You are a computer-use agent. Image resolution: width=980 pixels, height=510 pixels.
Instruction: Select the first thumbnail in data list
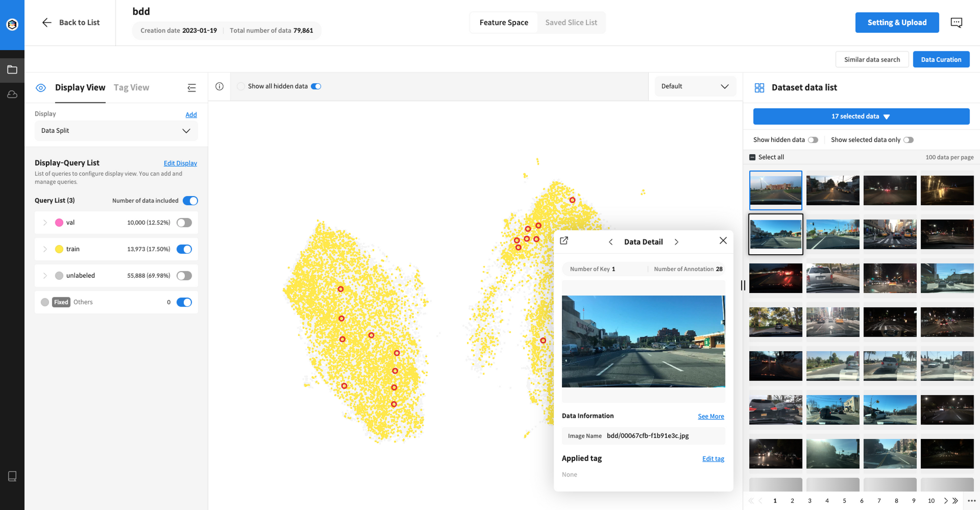(776, 190)
